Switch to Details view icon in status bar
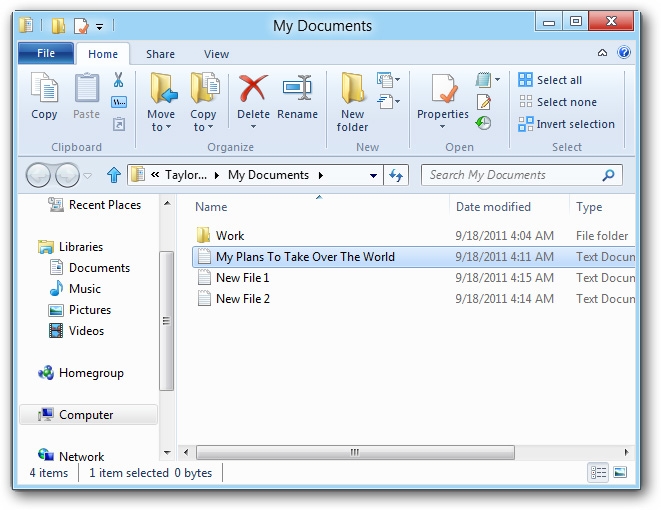The height and width of the screenshot is (510, 661). click(x=598, y=472)
